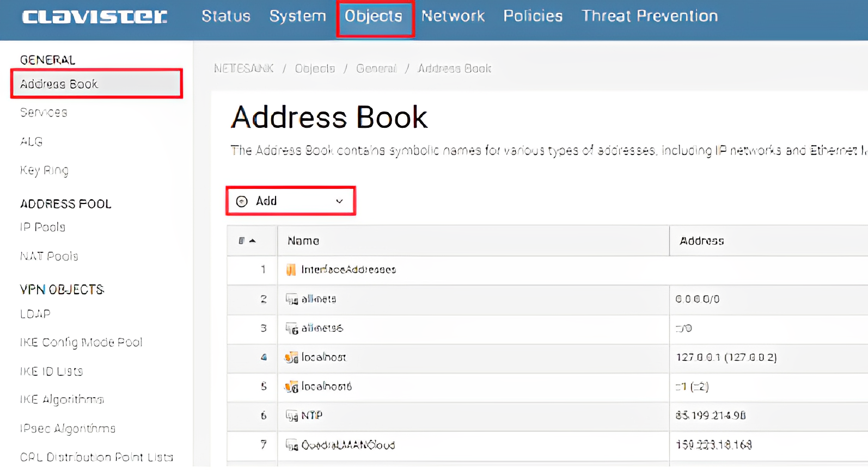The image size is (868, 470).
Task: Click the localhost6 address icon
Action: [x=291, y=387]
